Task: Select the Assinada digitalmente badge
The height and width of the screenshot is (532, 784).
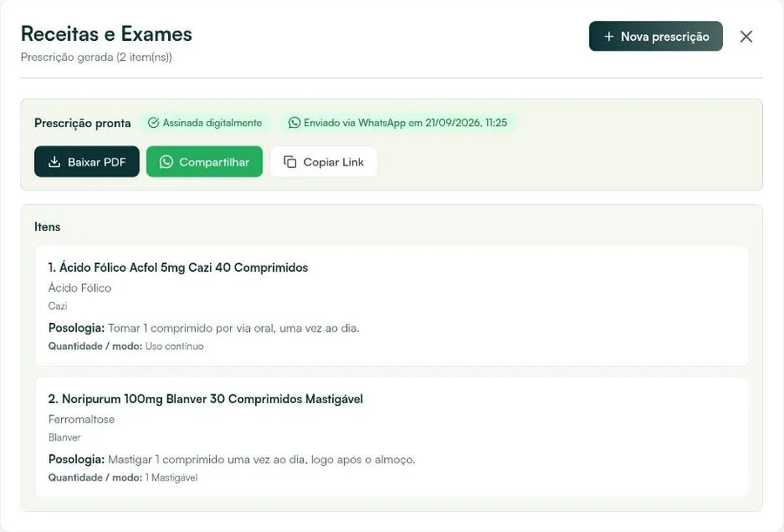Action: click(206, 123)
